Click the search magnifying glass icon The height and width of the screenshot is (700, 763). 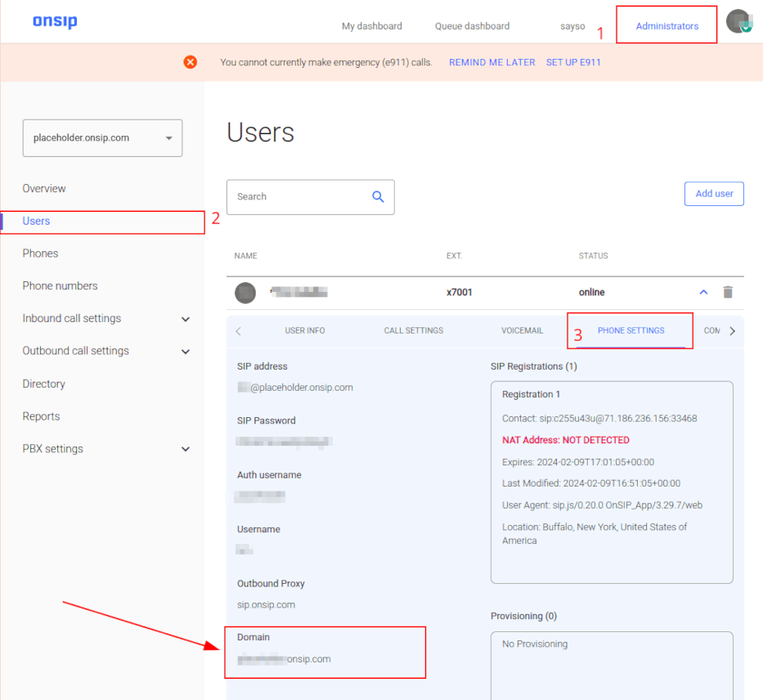377,196
